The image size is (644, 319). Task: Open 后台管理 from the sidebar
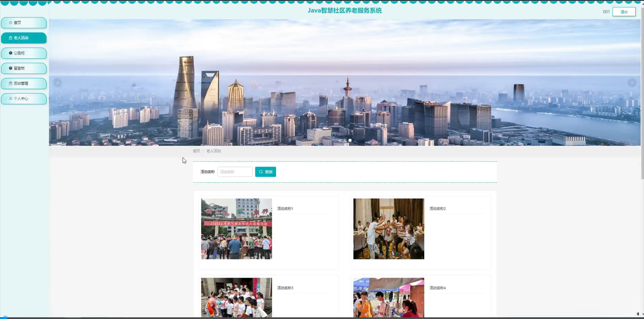[24, 84]
